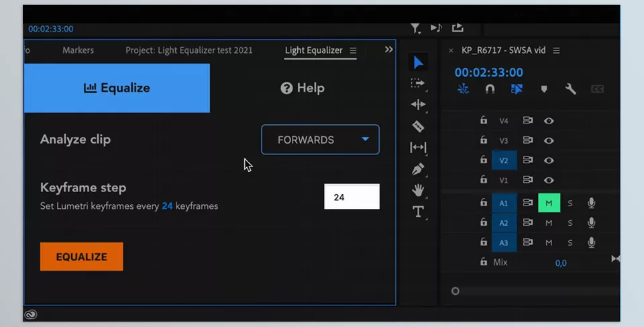Click the timeline timecode 00:02:33:00
644x327 pixels.
click(489, 73)
